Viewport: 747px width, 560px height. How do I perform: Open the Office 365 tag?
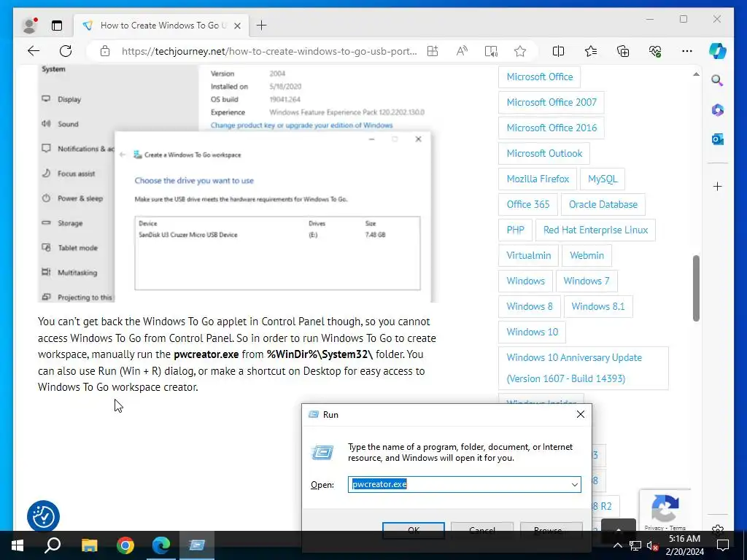(x=528, y=204)
